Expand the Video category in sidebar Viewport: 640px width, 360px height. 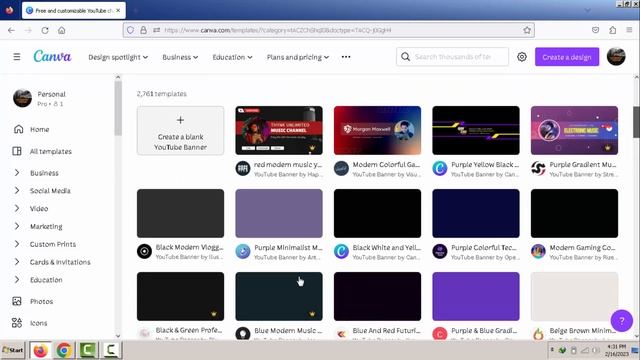click(x=17, y=209)
